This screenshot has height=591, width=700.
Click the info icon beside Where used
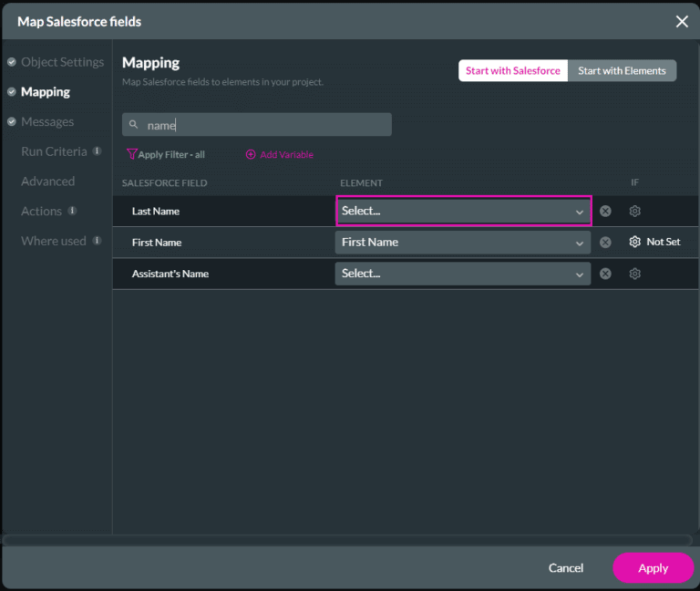pos(97,241)
